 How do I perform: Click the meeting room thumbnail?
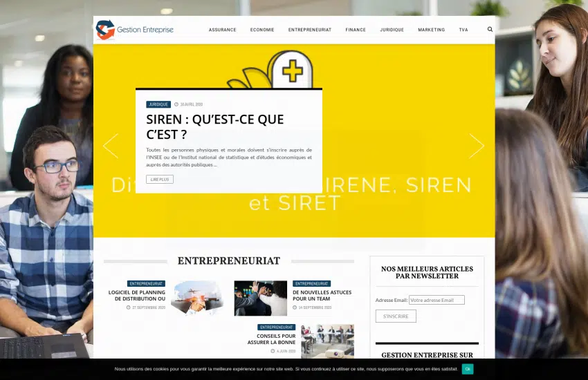coord(327,341)
